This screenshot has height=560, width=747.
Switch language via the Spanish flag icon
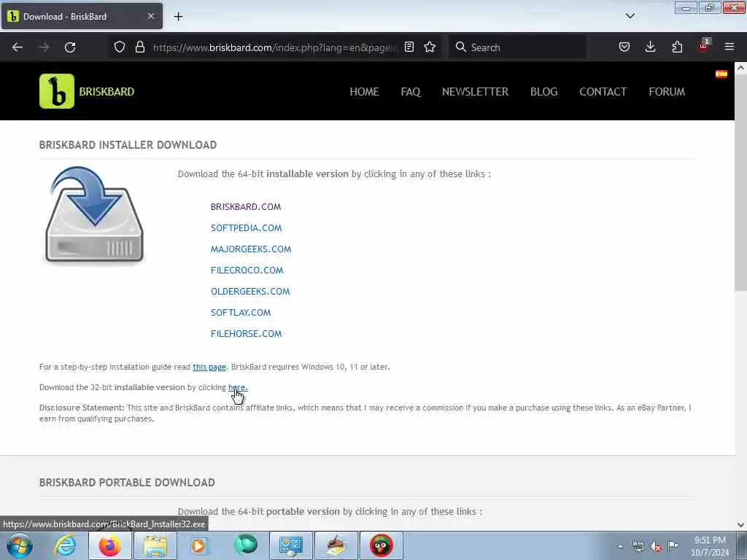click(721, 74)
